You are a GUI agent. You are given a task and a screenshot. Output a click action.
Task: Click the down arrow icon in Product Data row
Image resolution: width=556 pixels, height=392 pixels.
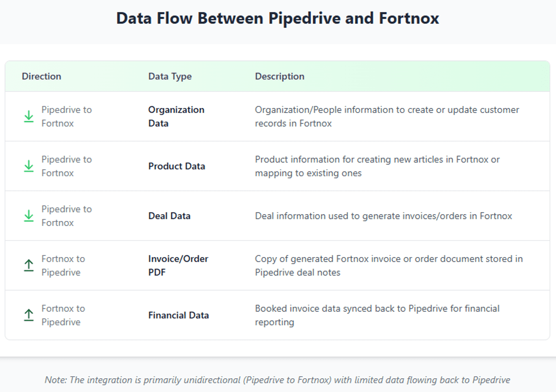tap(28, 166)
